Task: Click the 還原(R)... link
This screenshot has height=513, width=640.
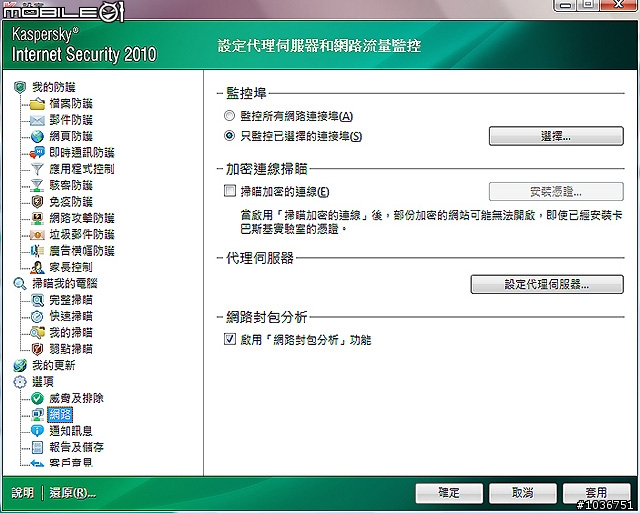Action: tap(73, 493)
